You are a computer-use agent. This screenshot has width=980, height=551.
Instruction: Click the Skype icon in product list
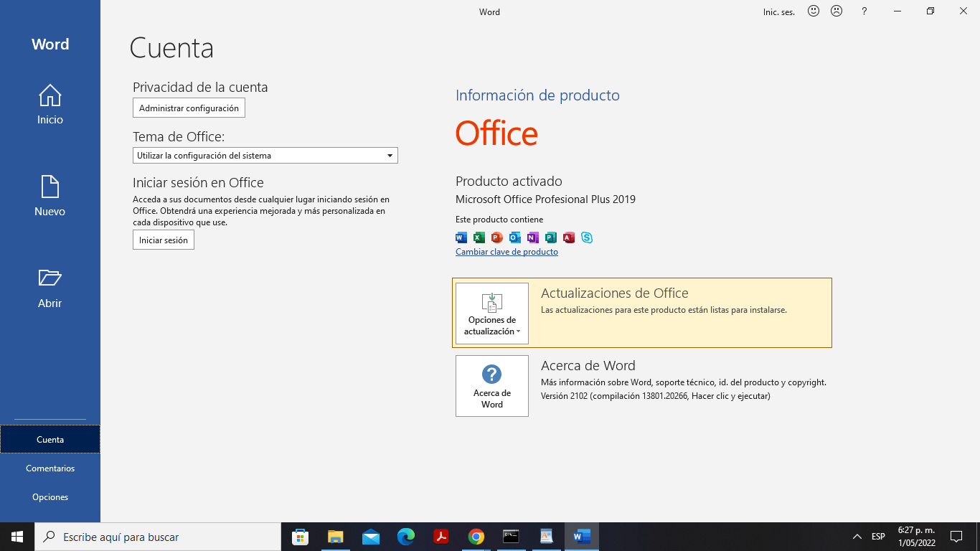[587, 237]
